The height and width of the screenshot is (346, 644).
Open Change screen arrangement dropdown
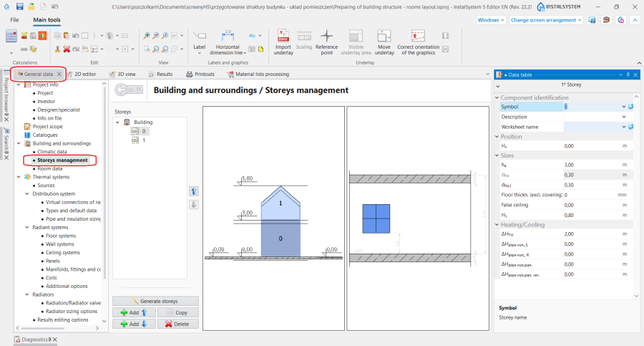pos(545,20)
